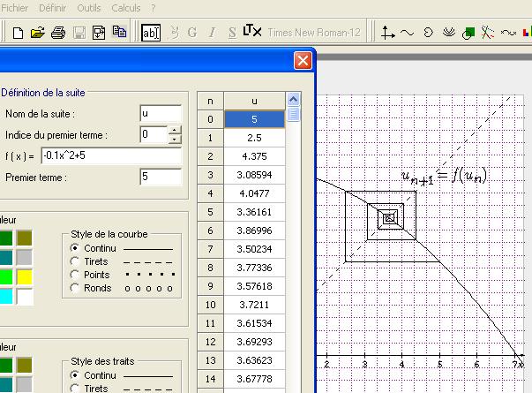
Task: Open the Times New Roman-12 font selector
Action: click(314, 33)
